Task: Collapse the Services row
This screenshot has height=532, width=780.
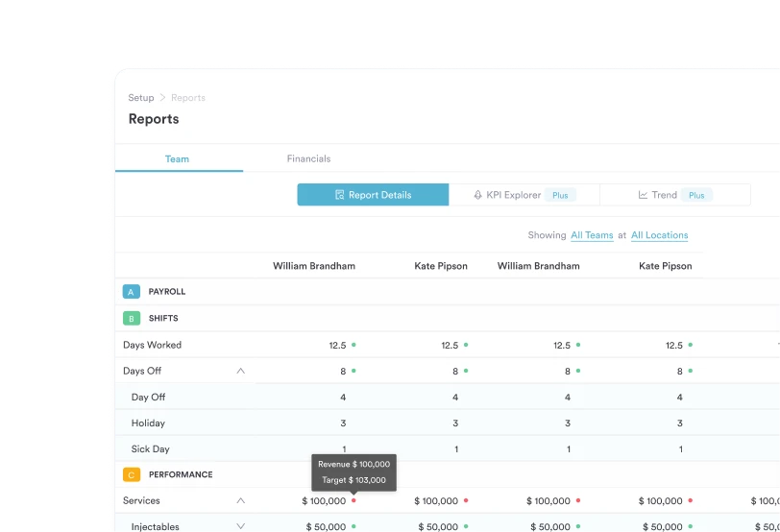Action: click(240, 500)
